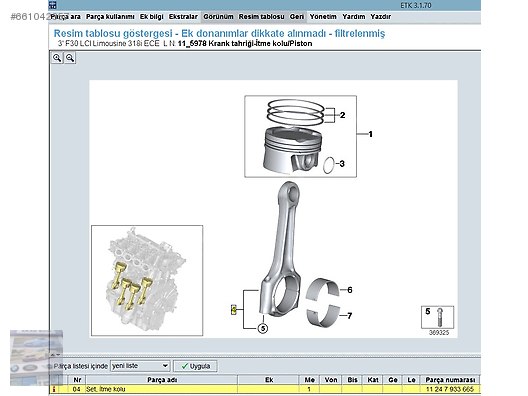Click the Le column header

[x=411, y=380]
